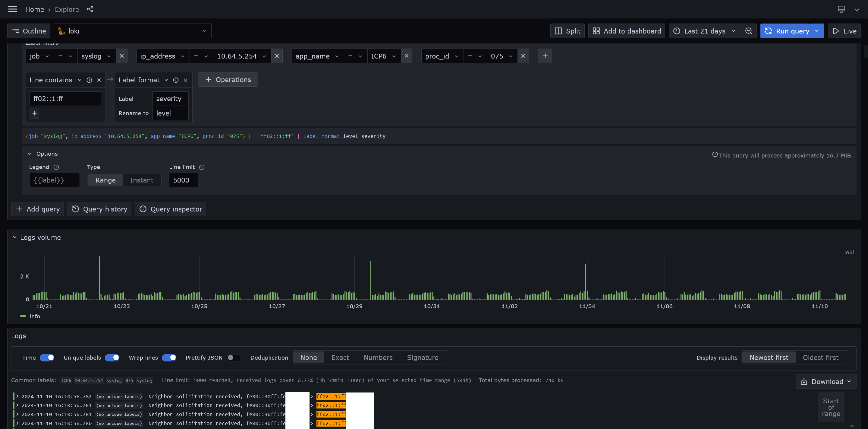
Task: Click the Add to dashboard button
Action: pos(626,31)
